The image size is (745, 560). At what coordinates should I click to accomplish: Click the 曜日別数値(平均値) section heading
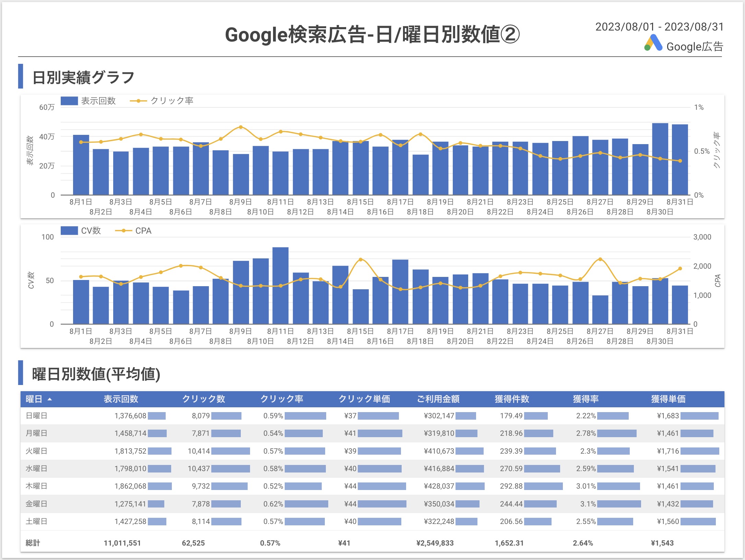(96, 374)
